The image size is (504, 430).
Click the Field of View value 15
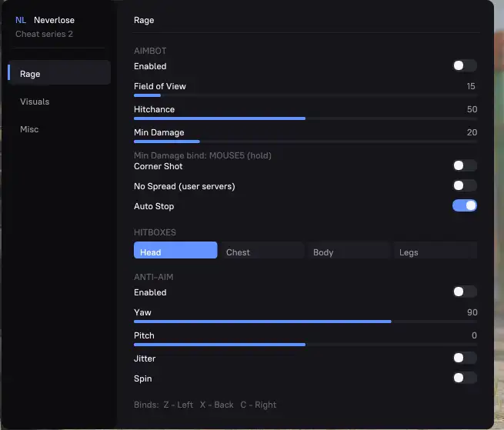[471, 86]
